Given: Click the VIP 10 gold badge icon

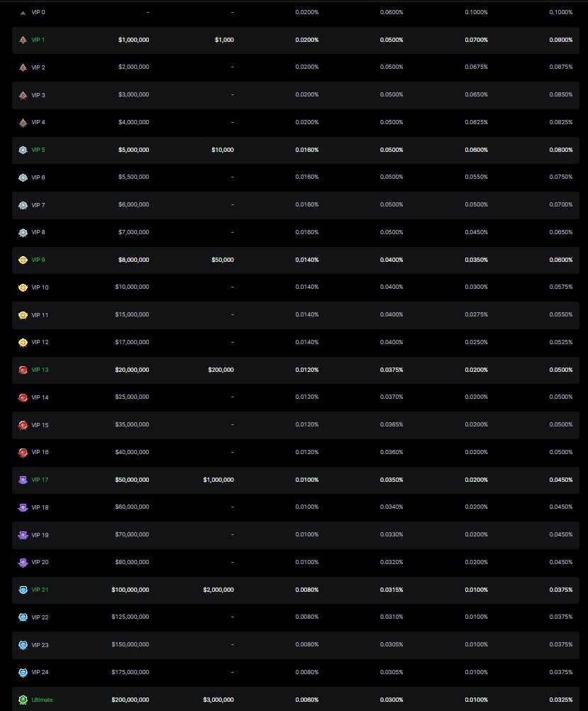Looking at the screenshot, I should coord(23,287).
